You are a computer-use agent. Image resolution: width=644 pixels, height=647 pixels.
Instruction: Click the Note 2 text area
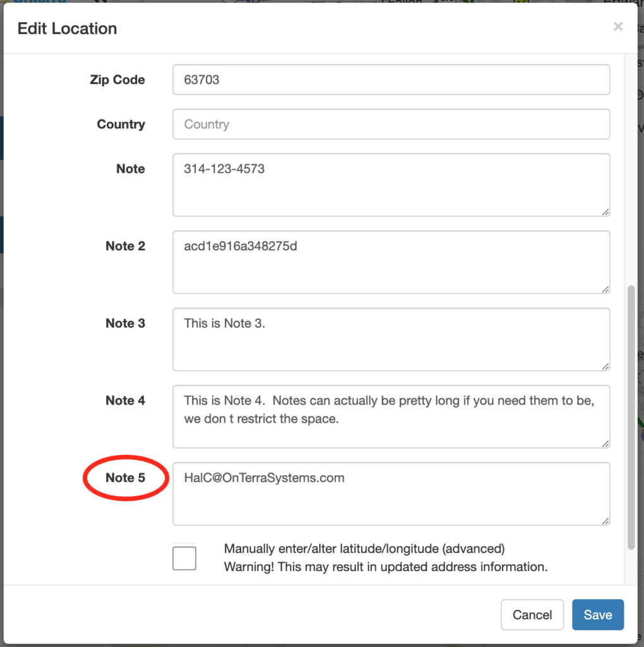(391, 262)
